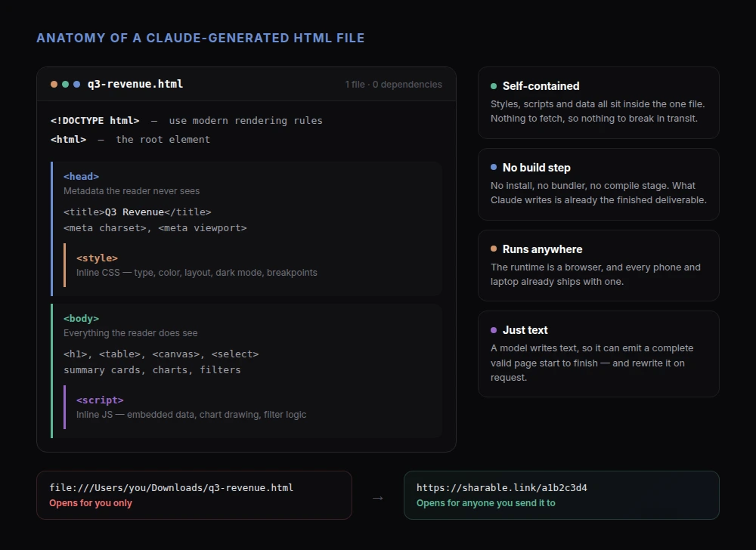Click the purple <script> tag label
This screenshot has width=756, height=550.
pyautogui.click(x=100, y=400)
